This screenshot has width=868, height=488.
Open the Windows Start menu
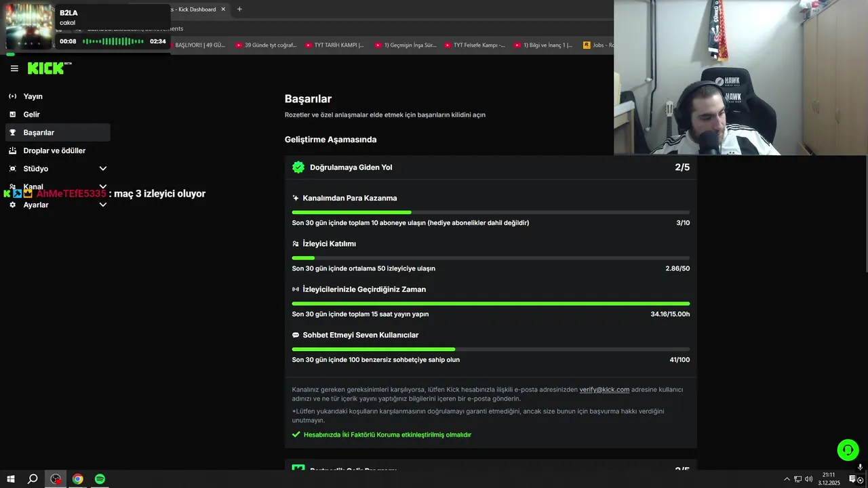[x=11, y=479]
